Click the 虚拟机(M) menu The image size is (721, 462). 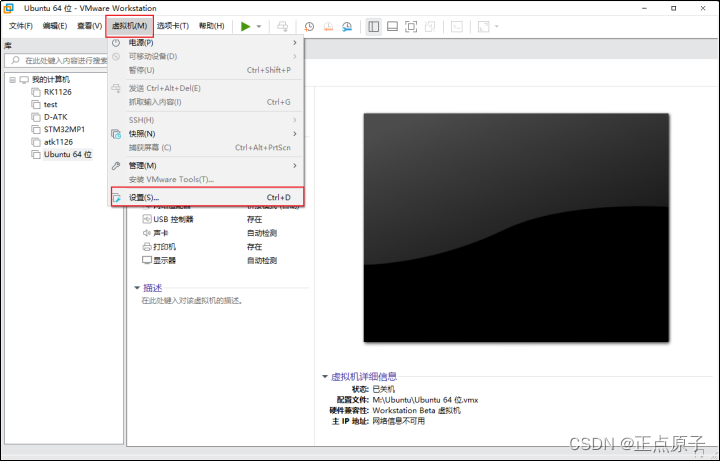[129, 26]
